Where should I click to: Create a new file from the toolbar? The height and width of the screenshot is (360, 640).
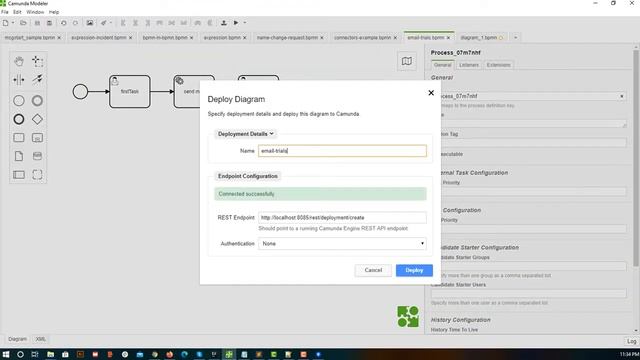pos(5,23)
